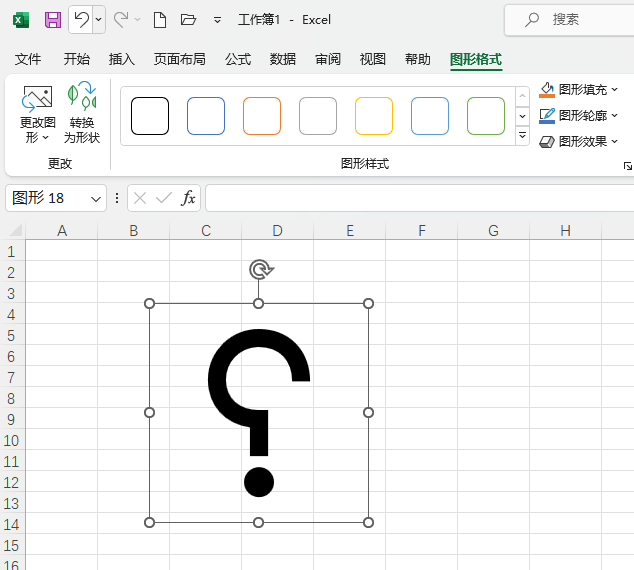Viewport: 634px width, 570px height.
Task: Open the Undo history dropdown arrow
Action: pyautogui.click(x=98, y=19)
